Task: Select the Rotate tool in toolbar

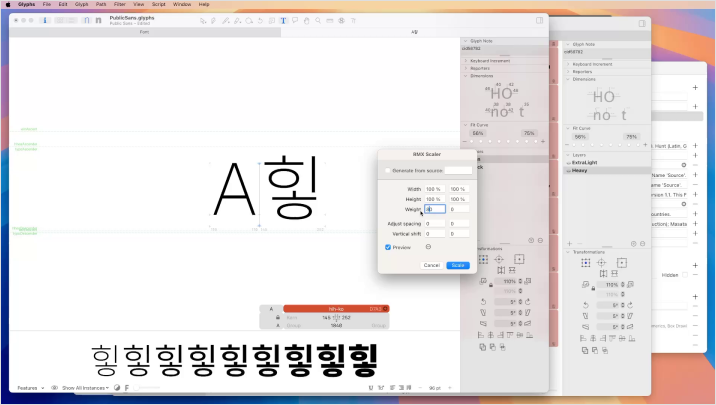Action: tap(260, 21)
